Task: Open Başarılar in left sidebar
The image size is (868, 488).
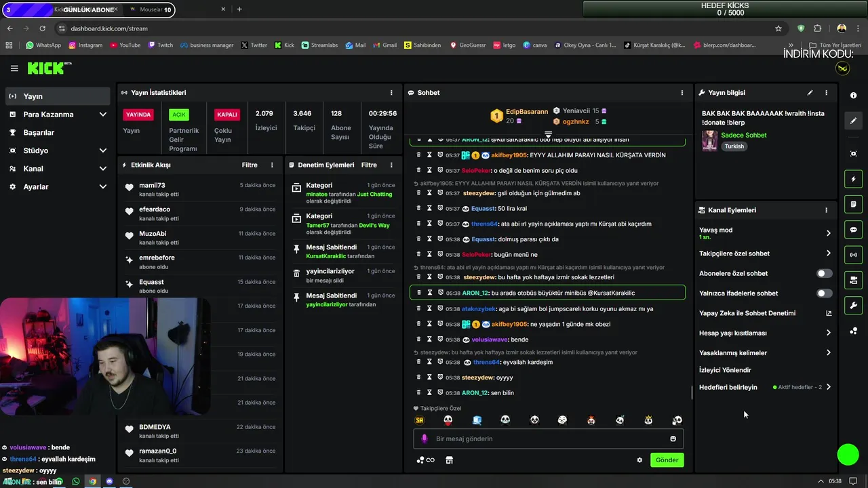Action: 57,133
